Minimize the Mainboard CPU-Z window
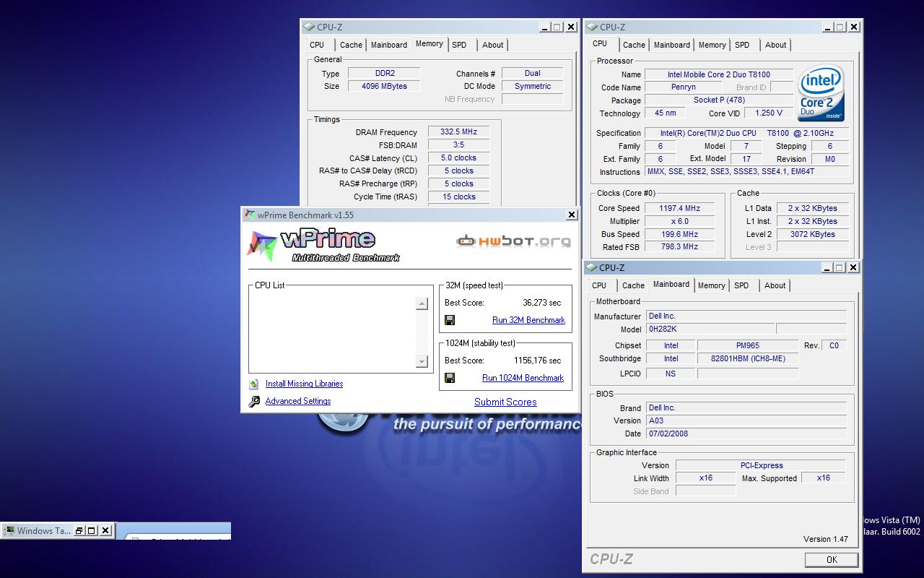This screenshot has height=578, width=924. pos(826,267)
